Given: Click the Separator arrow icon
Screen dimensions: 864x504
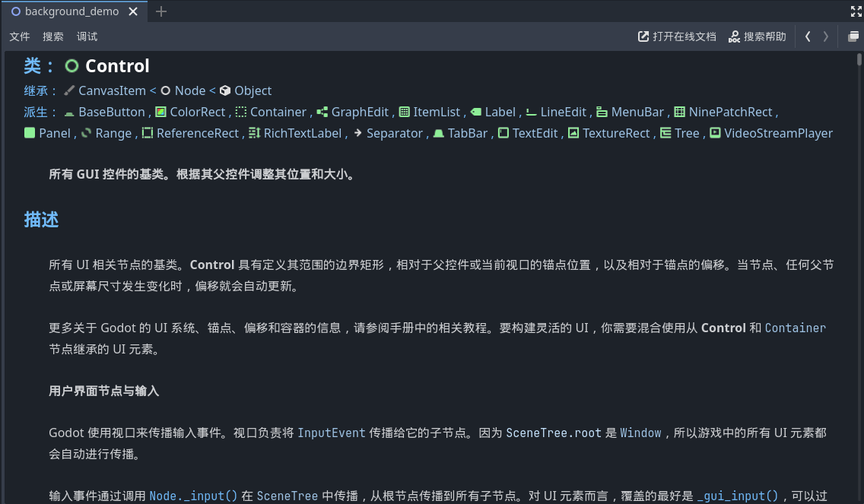Looking at the screenshot, I should (357, 133).
